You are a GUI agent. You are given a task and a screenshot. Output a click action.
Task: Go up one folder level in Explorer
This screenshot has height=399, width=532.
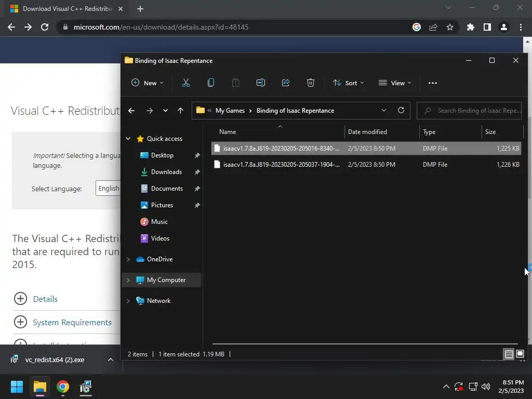180,111
